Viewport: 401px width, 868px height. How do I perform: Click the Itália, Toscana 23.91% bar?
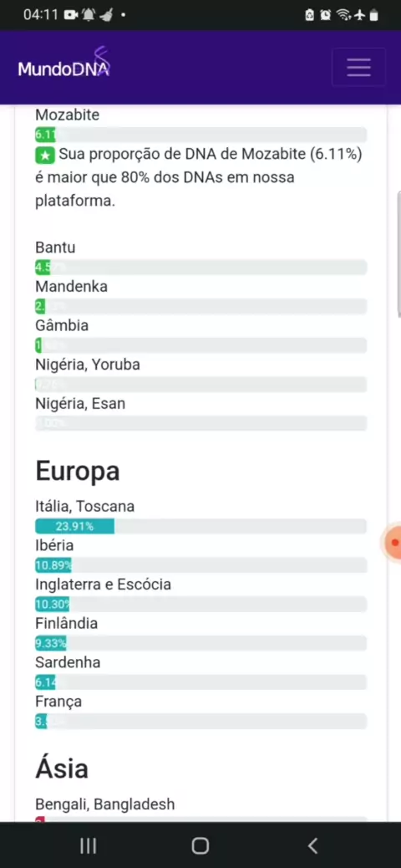(x=200, y=527)
